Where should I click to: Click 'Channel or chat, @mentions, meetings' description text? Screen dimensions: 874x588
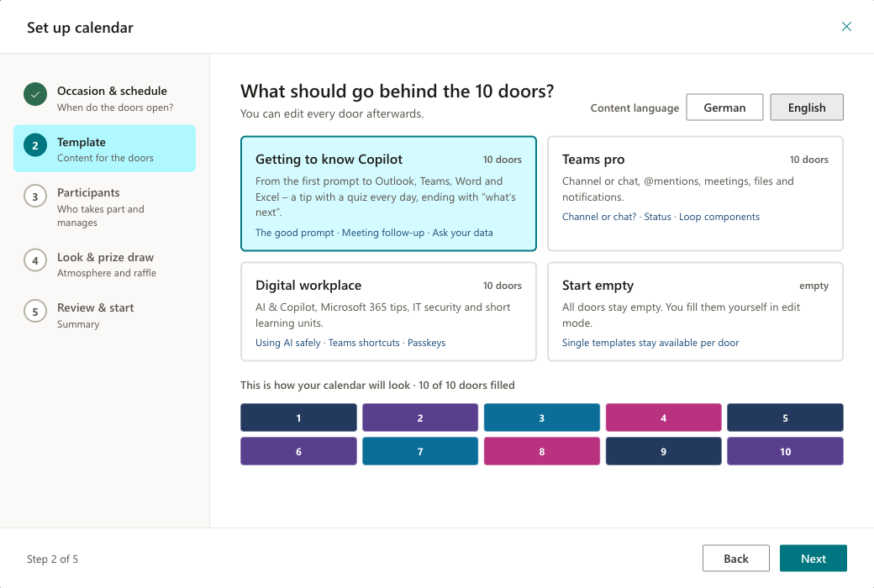pos(678,189)
